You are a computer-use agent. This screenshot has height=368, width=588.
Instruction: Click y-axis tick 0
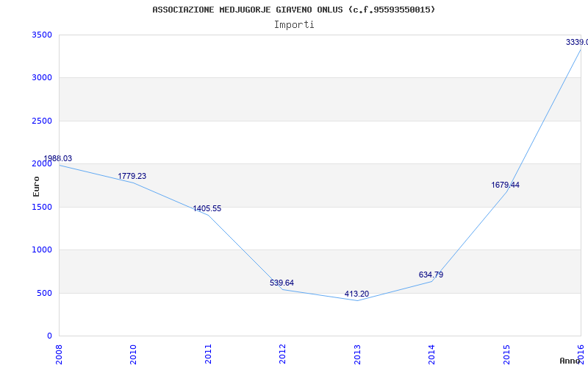point(50,336)
